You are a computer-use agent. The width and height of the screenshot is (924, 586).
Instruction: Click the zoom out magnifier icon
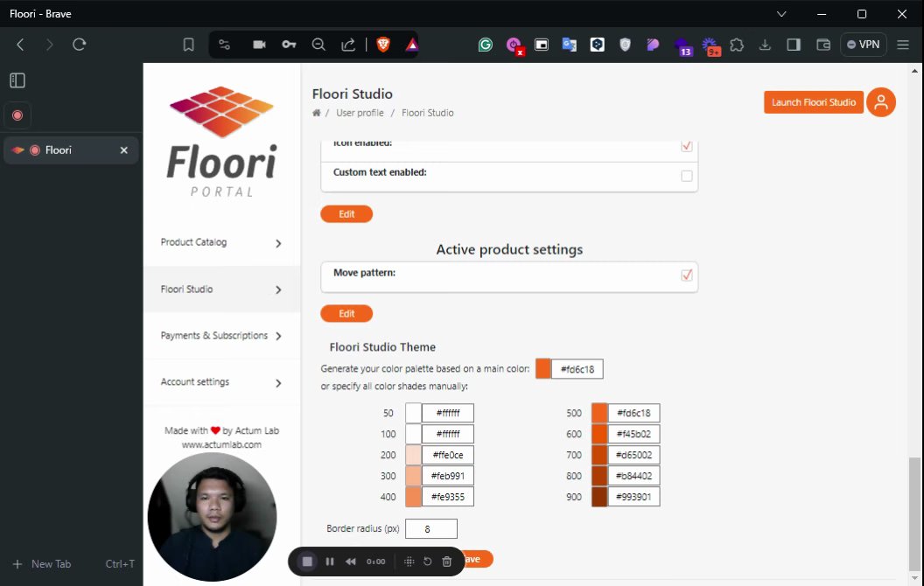tap(318, 45)
